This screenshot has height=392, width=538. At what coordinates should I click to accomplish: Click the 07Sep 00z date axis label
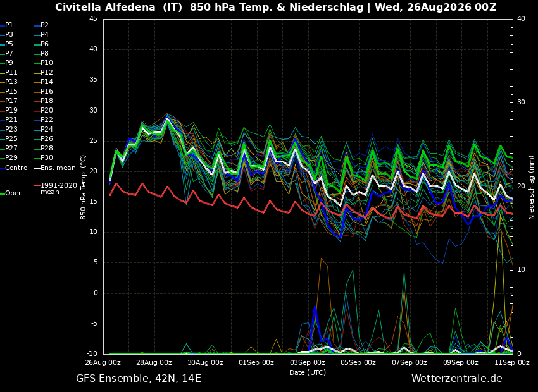click(x=410, y=362)
